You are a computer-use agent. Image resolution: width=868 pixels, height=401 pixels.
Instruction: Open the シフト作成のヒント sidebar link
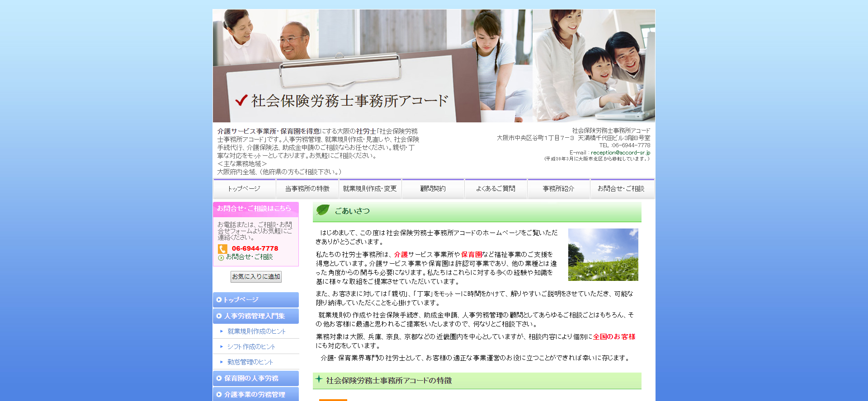pos(251,347)
